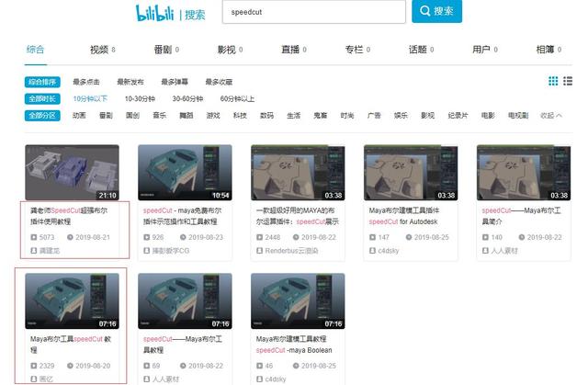588x385 pixels.
Task: Filter duration to 60分钟以上
Action: click(x=237, y=99)
